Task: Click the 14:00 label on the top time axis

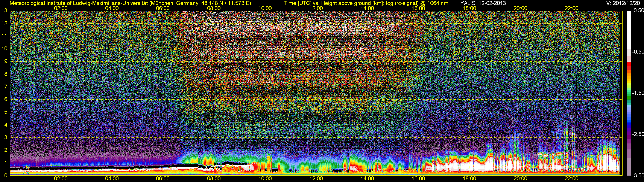Action: pyautogui.click(x=367, y=8)
